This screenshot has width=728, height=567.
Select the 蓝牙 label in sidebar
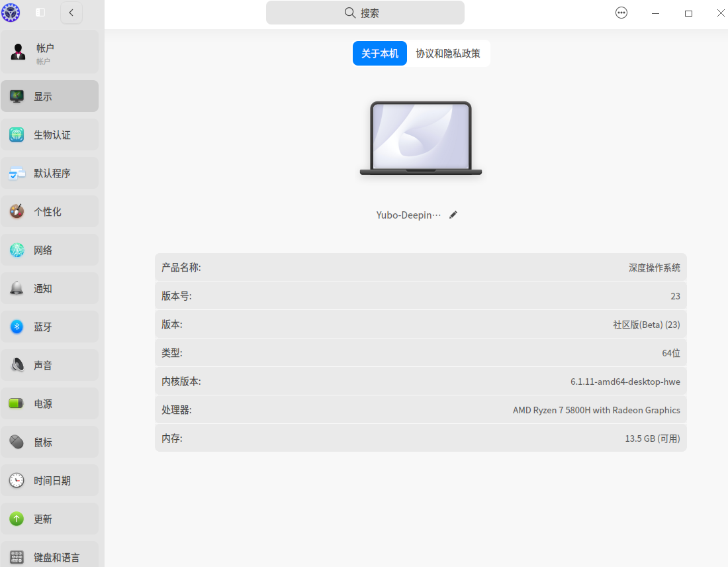43,327
